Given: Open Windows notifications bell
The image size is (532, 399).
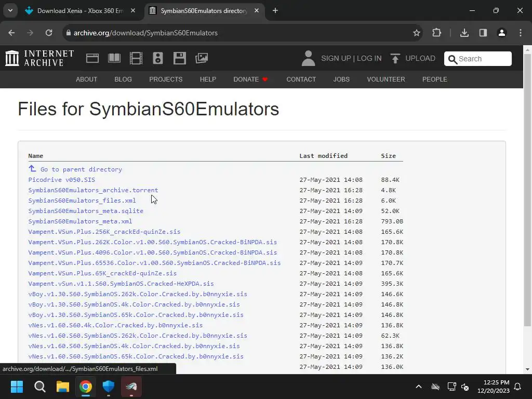Looking at the screenshot, I should point(518,387).
